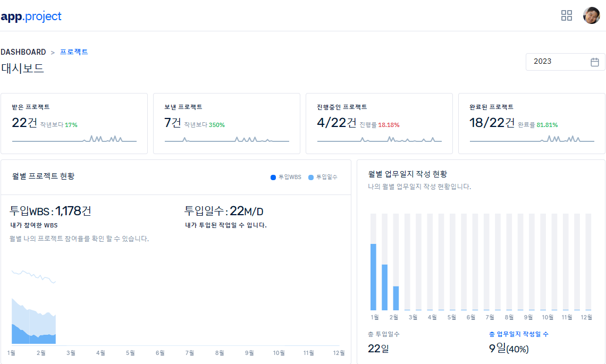Screen dimensions: 606x364
Task: Click the sparkline in 완료된 프로젝트 card
Action: click(532, 139)
